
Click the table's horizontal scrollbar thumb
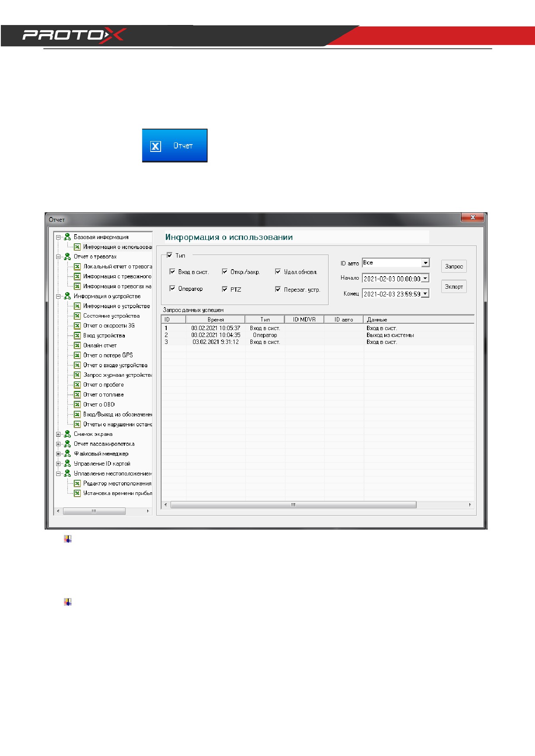click(x=294, y=504)
